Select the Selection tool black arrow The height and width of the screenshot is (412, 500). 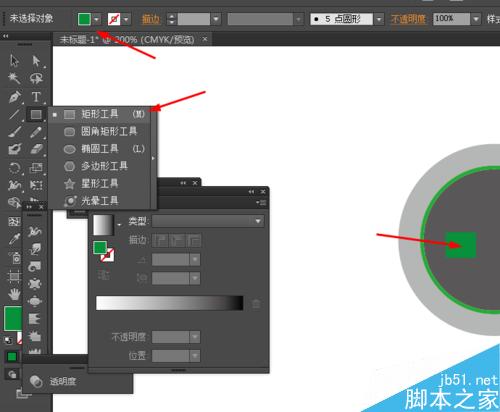(x=14, y=61)
